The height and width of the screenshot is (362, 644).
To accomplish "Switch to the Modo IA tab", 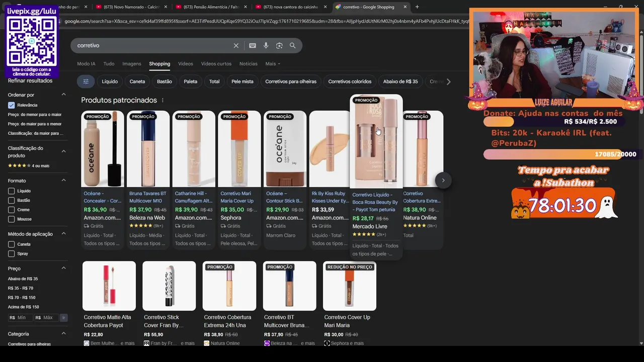I will [x=86, y=64].
